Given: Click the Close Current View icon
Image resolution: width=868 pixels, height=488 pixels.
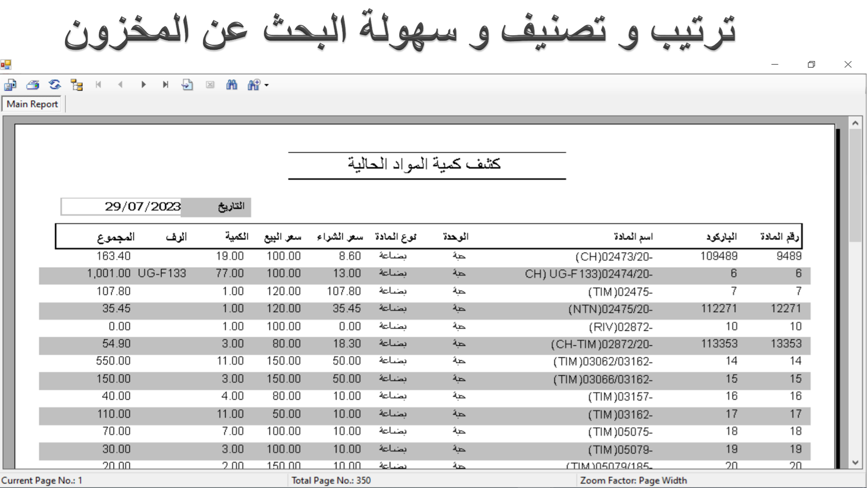Looking at the screenshot, I should [210, 84].
